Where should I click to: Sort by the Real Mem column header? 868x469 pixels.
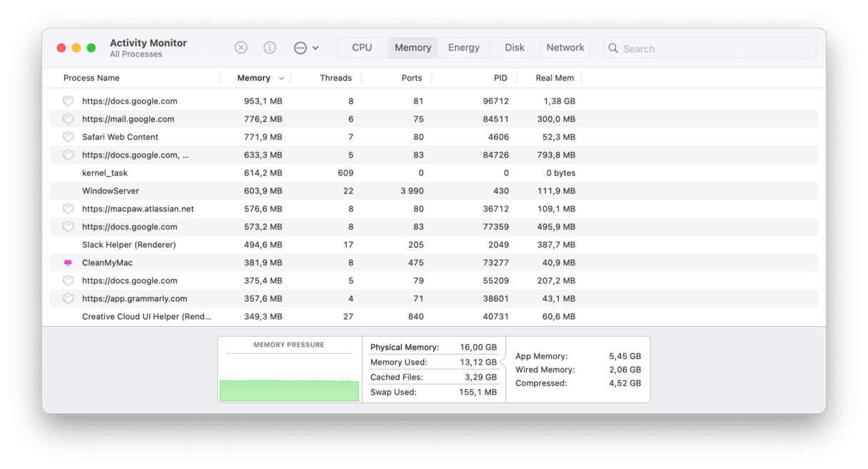point(555,78)
